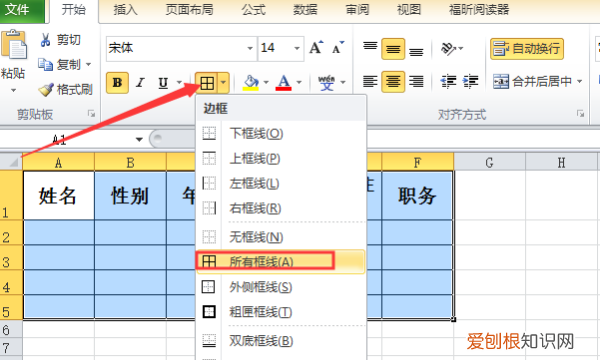The height and width of the screenshot is (360, 600).
Task: Click the Merge & Center (合并后居中) button
Action: coord(532,81)
